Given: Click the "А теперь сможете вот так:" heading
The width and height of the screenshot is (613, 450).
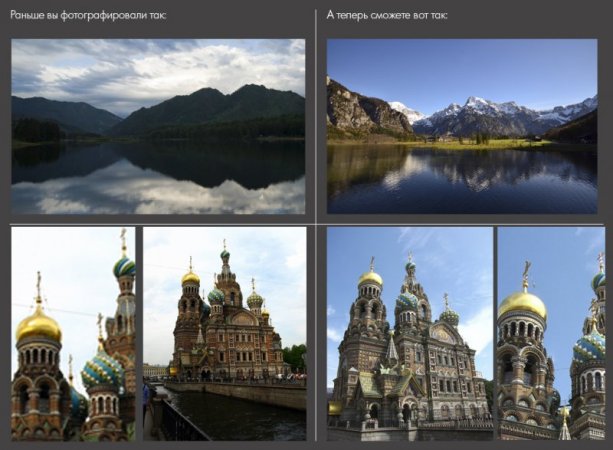Looking at the screenshot, I should pos(387,16).
